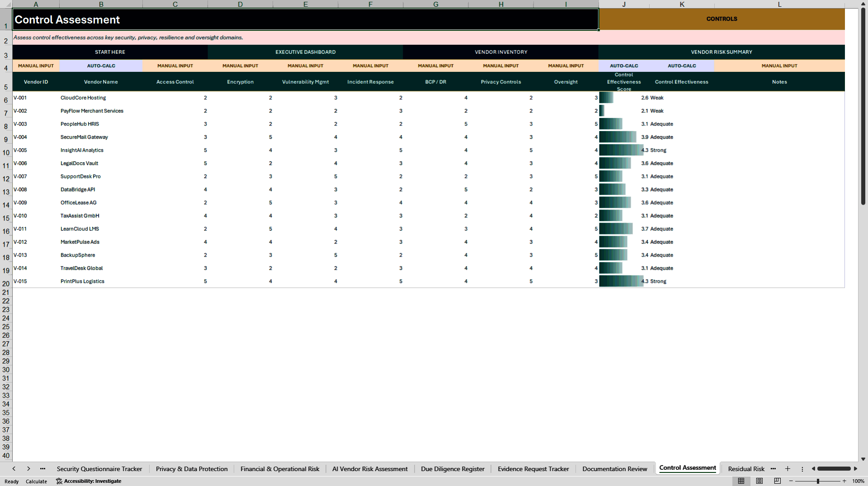Image resolution: width=868 pixels, height=486 pixels.
Task: Navigate to next sheet tabs arrow
Action: (x=28, y=469)
